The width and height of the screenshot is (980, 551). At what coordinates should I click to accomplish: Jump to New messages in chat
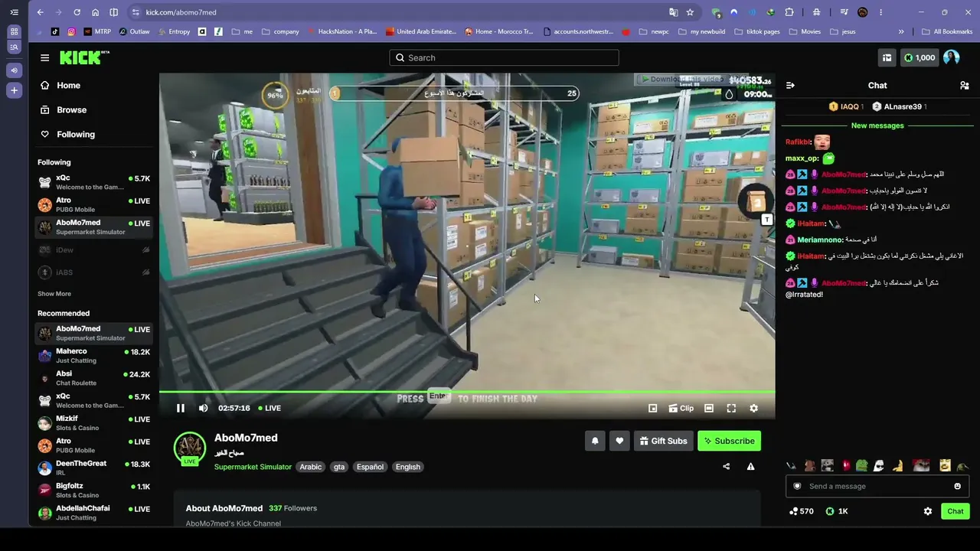877,126
